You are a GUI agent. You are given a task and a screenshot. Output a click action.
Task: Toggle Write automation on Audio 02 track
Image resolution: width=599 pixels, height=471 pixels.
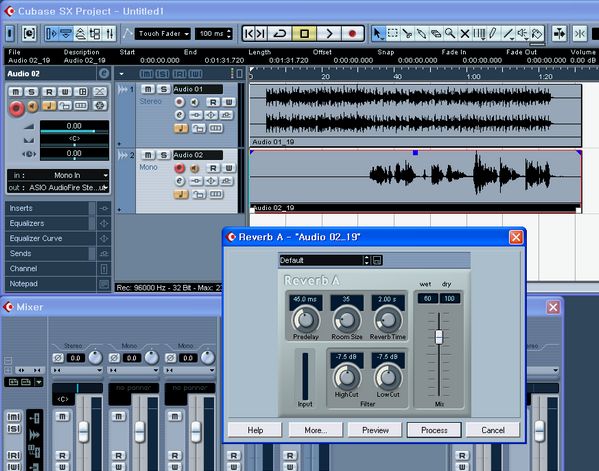tap(229, 168)
